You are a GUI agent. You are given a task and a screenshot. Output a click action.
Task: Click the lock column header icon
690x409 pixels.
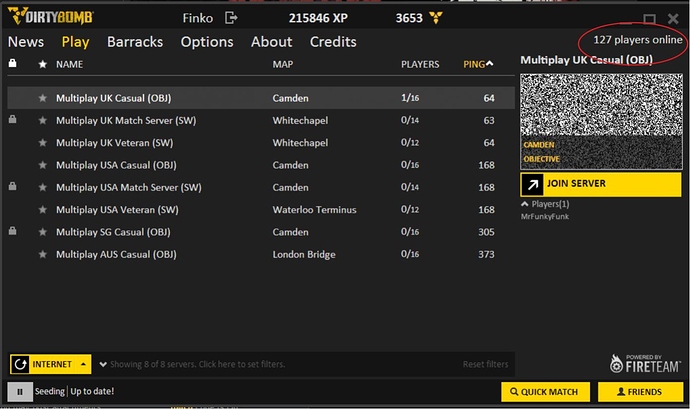pyautogui.click(x=12, y=64)
